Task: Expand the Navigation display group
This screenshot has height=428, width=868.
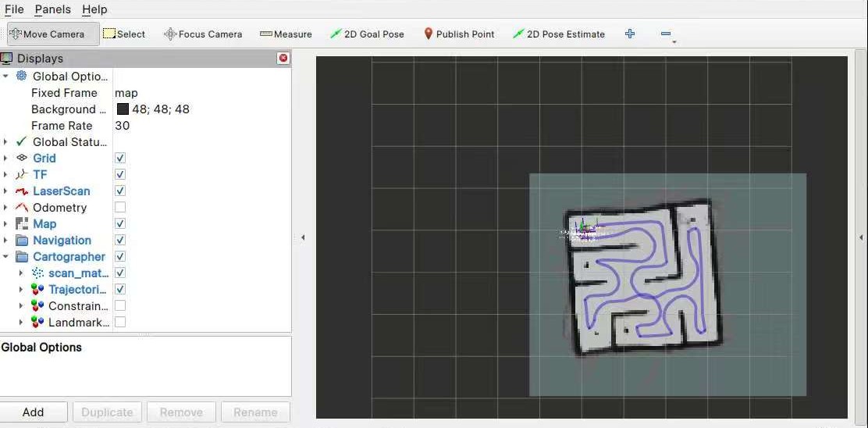Action: [x=5, y=241]
